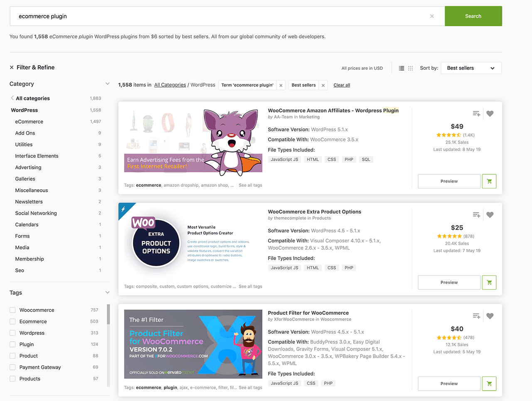The image size is (532, 401).
Task: See all tags for Product Filter plugin
Action: (x=250, y=388)
